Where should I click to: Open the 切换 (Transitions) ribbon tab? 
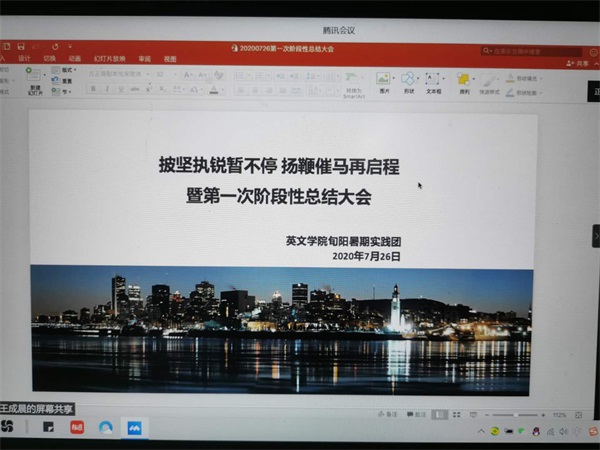[x=49, y=58]
